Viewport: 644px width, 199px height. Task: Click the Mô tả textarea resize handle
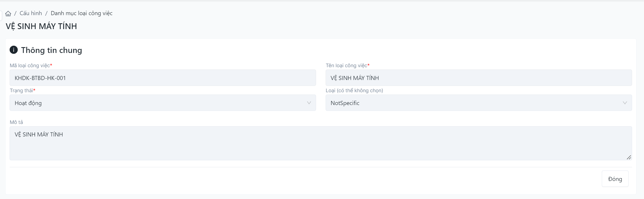pyautogui.click(x=629, y=157)
